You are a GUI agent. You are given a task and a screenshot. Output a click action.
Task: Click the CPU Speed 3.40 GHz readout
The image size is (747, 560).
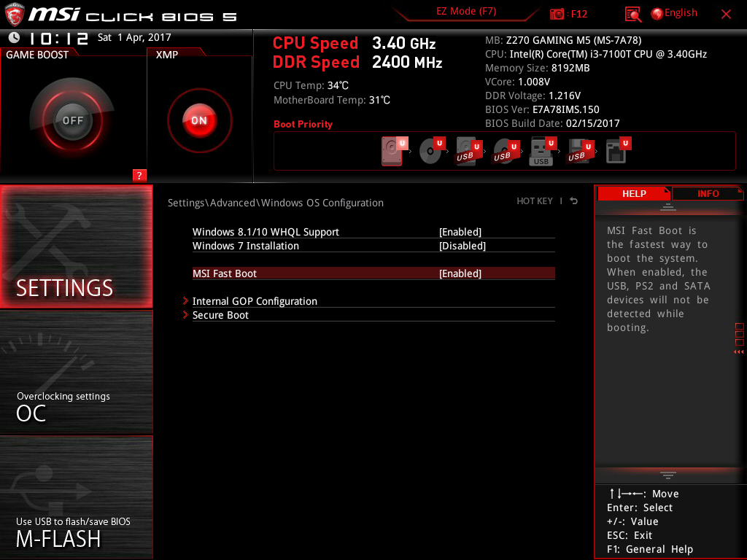point(354,43)
